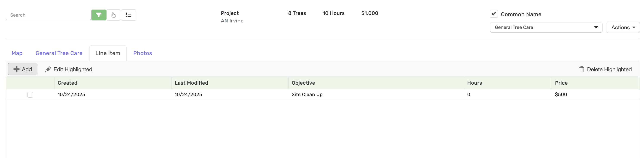Click the trash can delete icon

tap(582, 69)
